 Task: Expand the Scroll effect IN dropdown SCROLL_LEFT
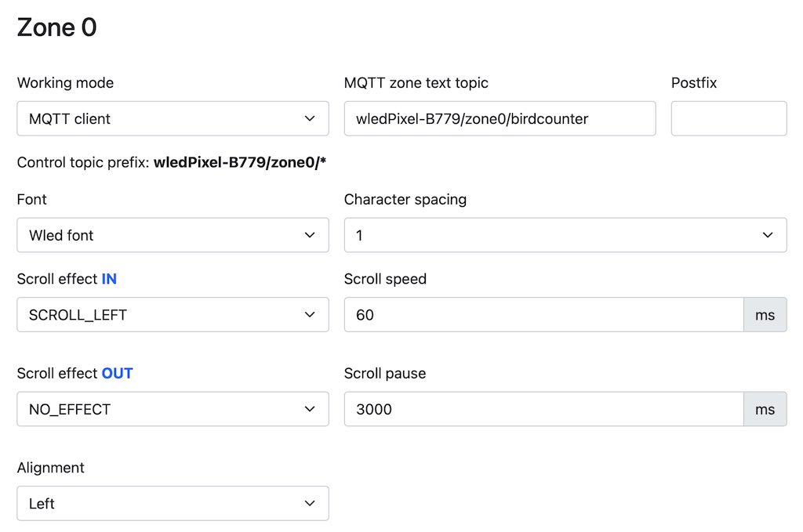[173, 315]
